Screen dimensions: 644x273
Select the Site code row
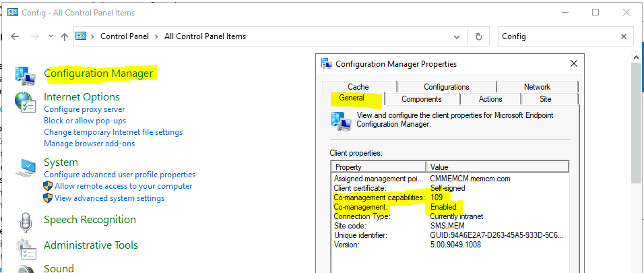(450, 226)
